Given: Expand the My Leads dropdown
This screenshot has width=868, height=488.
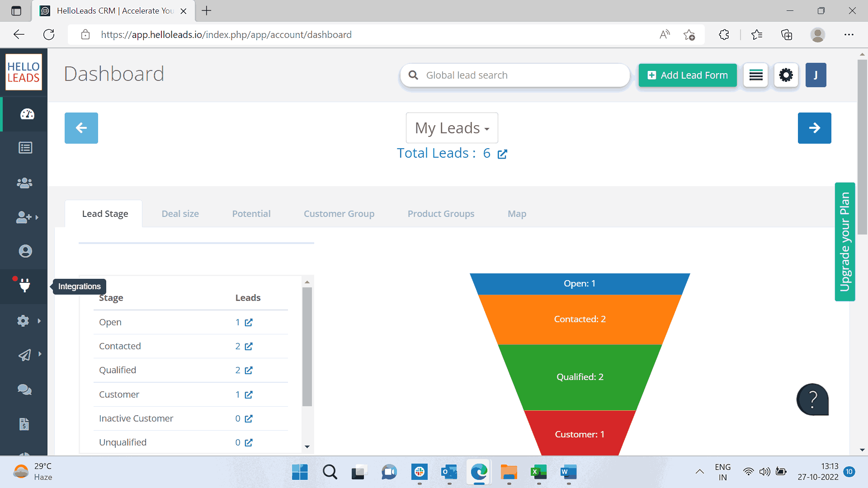Looking at the screenshot, I should click(x=452, y=128).
